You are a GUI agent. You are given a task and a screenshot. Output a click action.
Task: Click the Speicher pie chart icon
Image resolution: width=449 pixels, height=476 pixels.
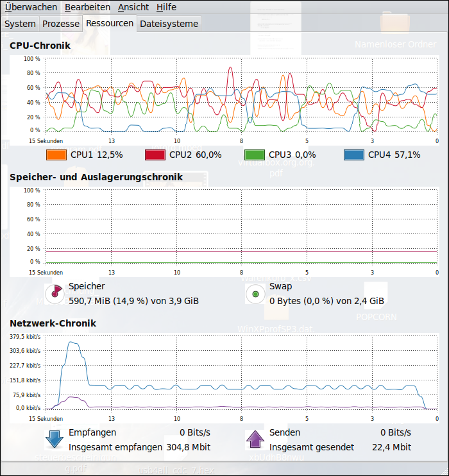[x=56, y=294]
